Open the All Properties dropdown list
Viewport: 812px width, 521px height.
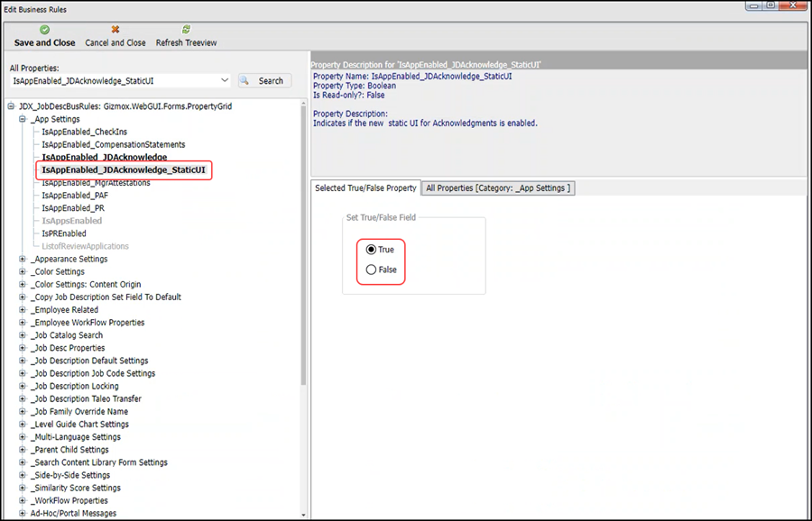(x=225, y=81)
